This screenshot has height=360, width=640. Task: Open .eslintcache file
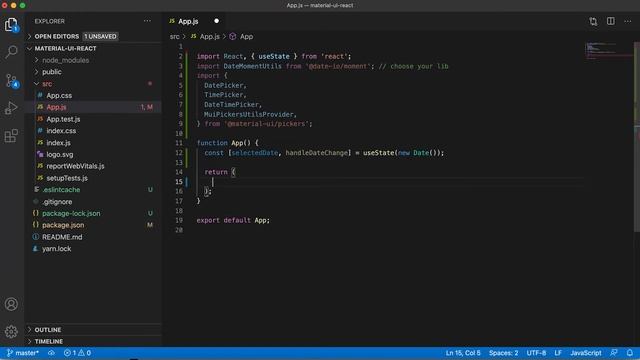(94, 190)
